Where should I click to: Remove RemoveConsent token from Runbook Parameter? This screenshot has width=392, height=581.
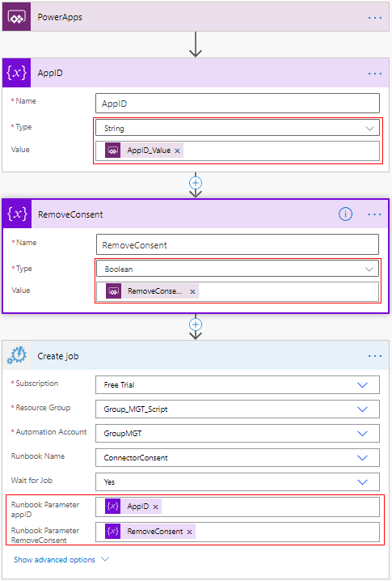tap(189, 532)
